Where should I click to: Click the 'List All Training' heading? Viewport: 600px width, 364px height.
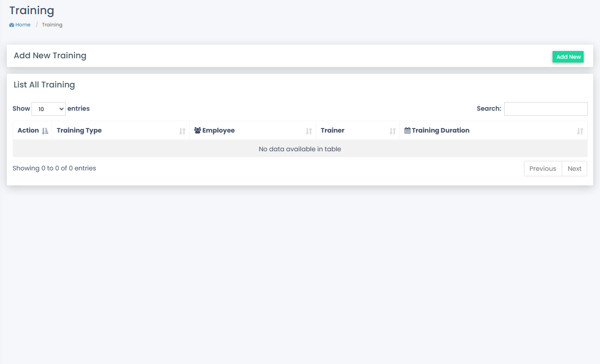[x=44, y=85]
